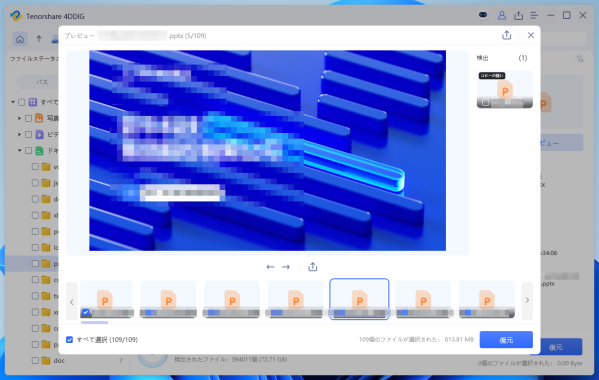The image size is (599, 380).
Task: Click the share icon in title bar
Action: click(518, 16)
